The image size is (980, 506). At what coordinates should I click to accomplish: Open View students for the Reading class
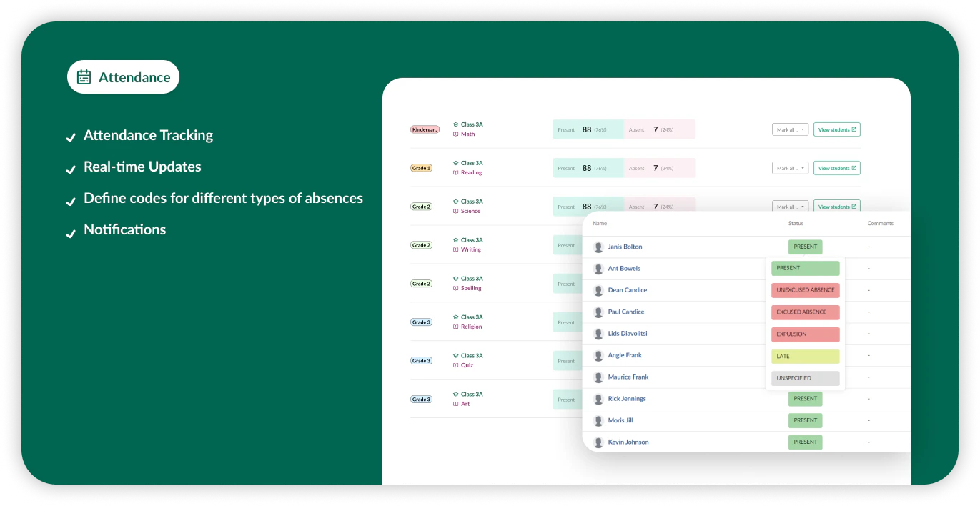pos(836,168)
